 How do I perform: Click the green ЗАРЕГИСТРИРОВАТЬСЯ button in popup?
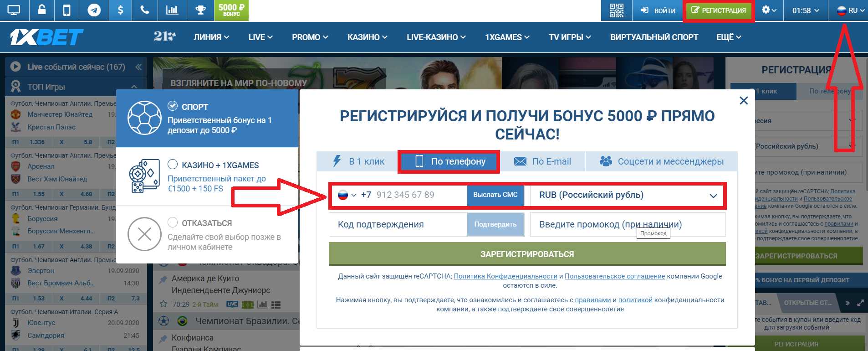point(527,254)
